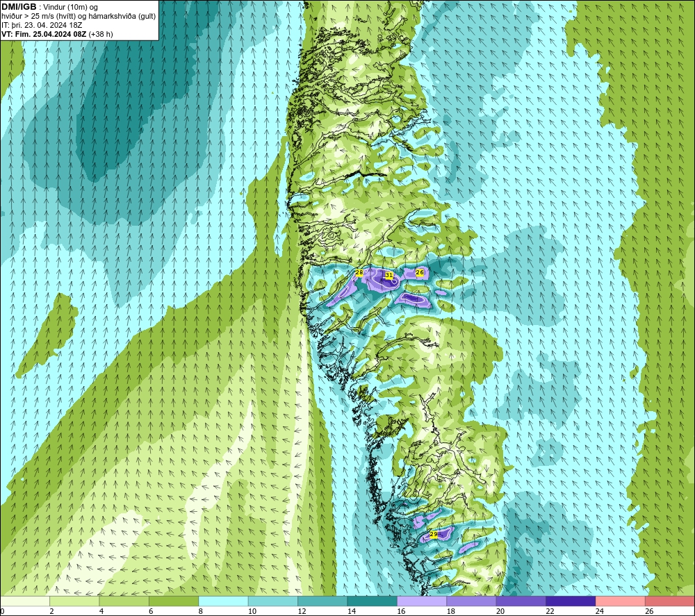
Task: Click the legend scale number 10
Action: 252,611
